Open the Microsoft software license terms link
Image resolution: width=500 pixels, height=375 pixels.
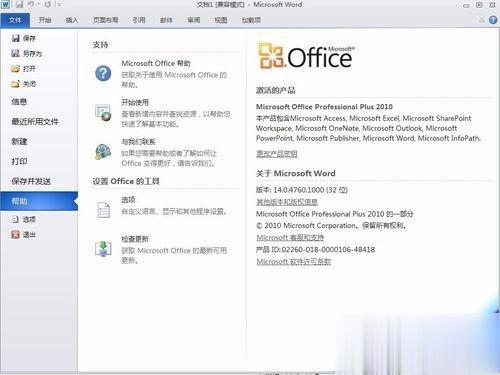click(293, 262)
